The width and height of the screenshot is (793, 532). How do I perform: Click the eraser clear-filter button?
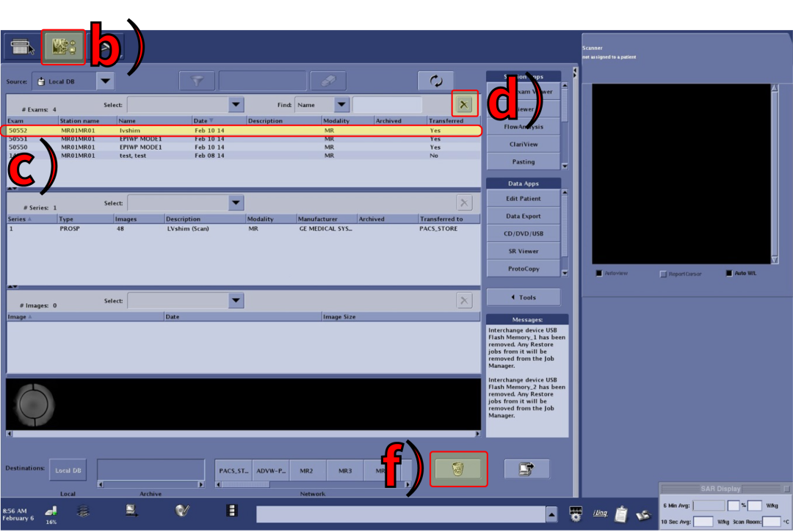pos(328,80)
